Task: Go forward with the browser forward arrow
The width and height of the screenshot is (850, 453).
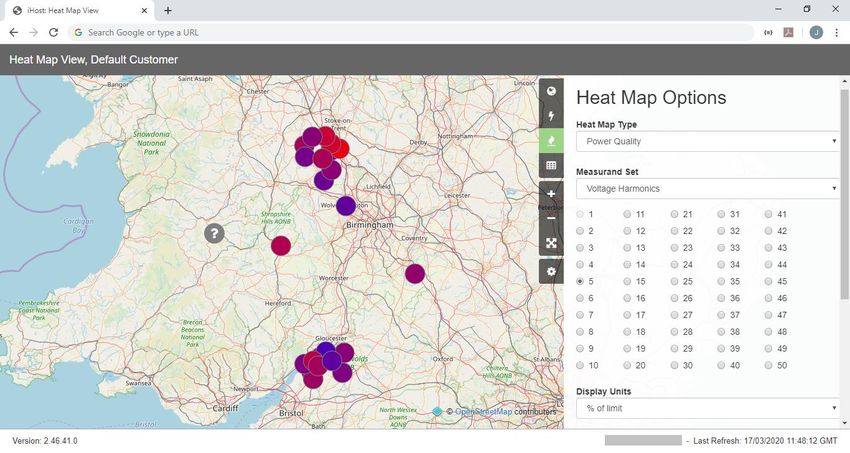Action: pyautogui.click(x=34, y=33)
